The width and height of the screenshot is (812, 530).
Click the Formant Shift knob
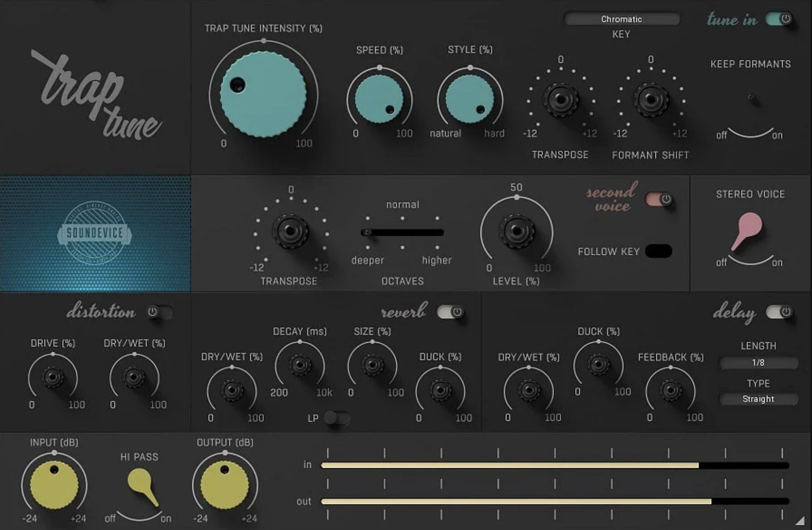click(x=651, y=99)
